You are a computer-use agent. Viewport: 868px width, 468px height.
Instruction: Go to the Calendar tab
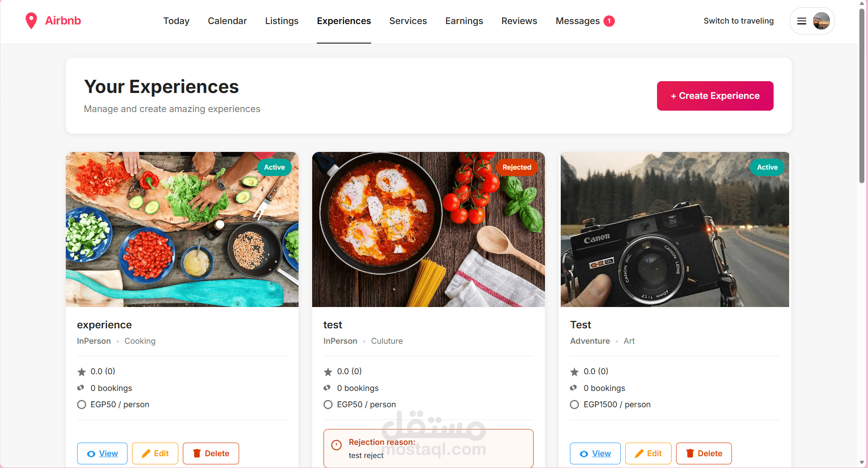click(227, 21)
